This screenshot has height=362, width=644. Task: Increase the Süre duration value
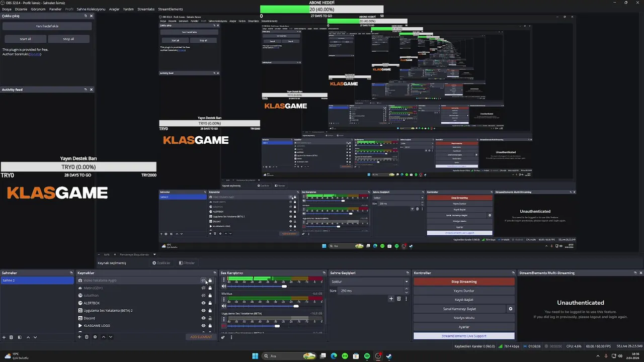407,289
